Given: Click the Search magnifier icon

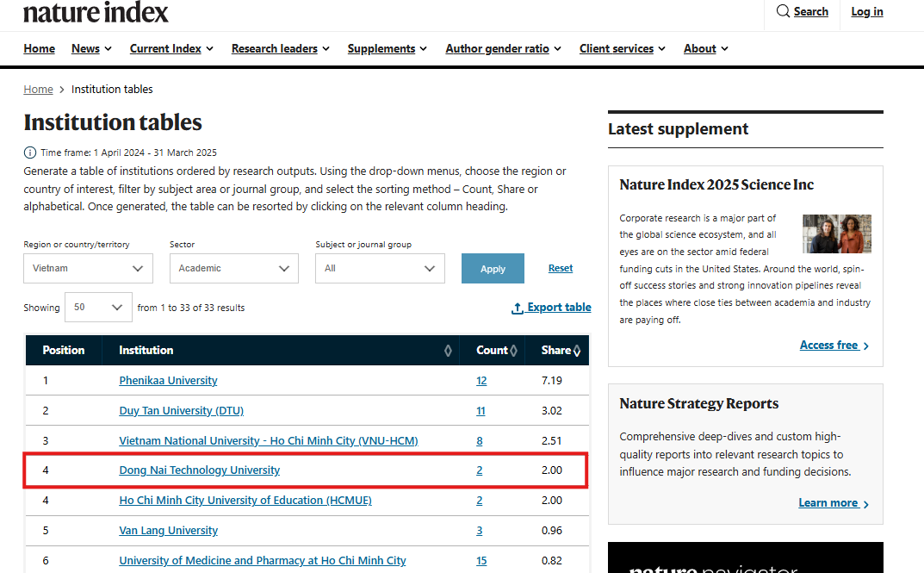Looking at the screenshot, I should point(783,11).
